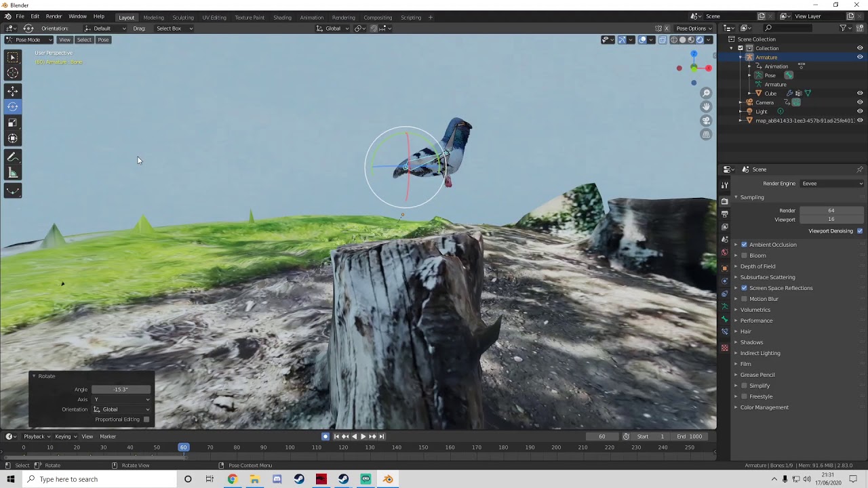Toggle camera view gizmo icon
Viewport: 868px width, 488px height.
click(706, 121)
